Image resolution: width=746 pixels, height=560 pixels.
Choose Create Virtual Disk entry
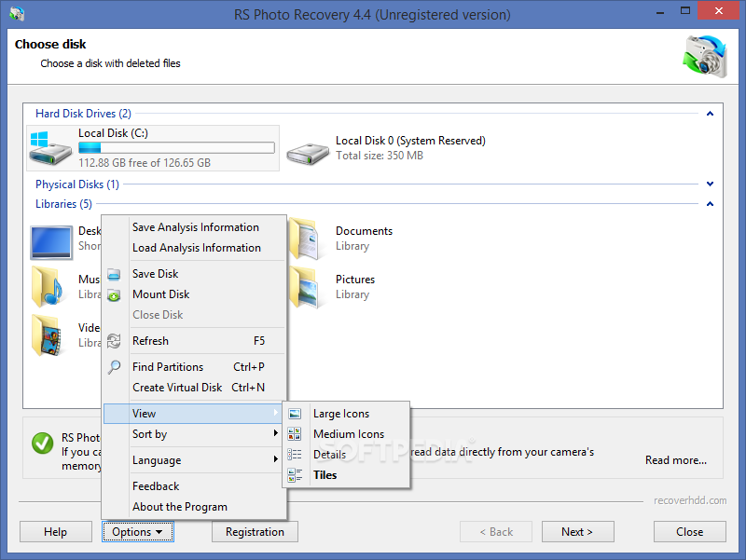click(x=194, y=388)
